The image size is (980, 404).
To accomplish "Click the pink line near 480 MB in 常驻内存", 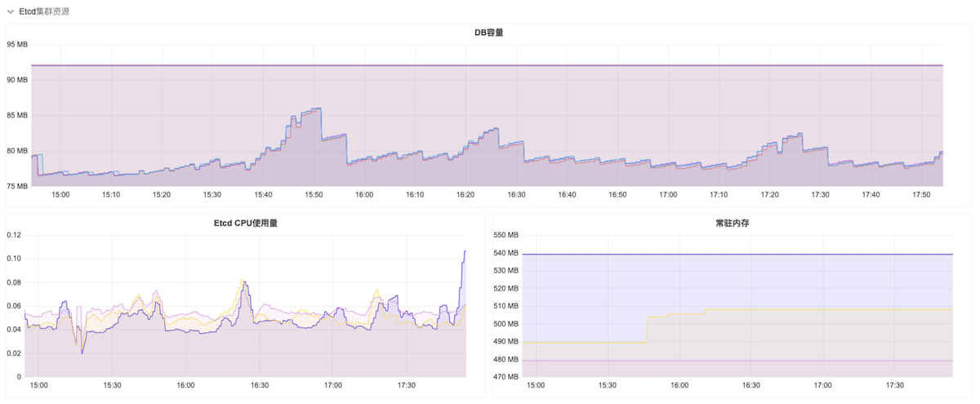I will point(735,361).
